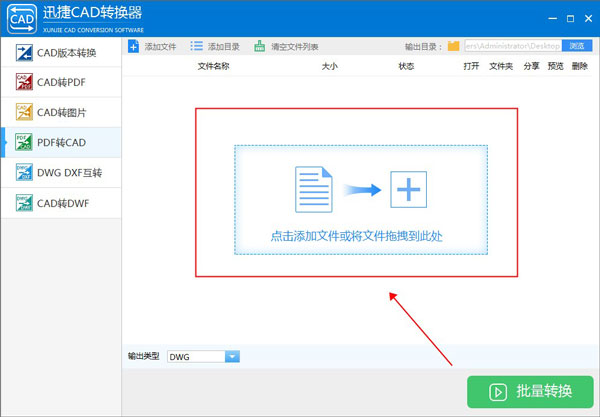Select the CAD版本转换 sidebar icon

[24, 52]
